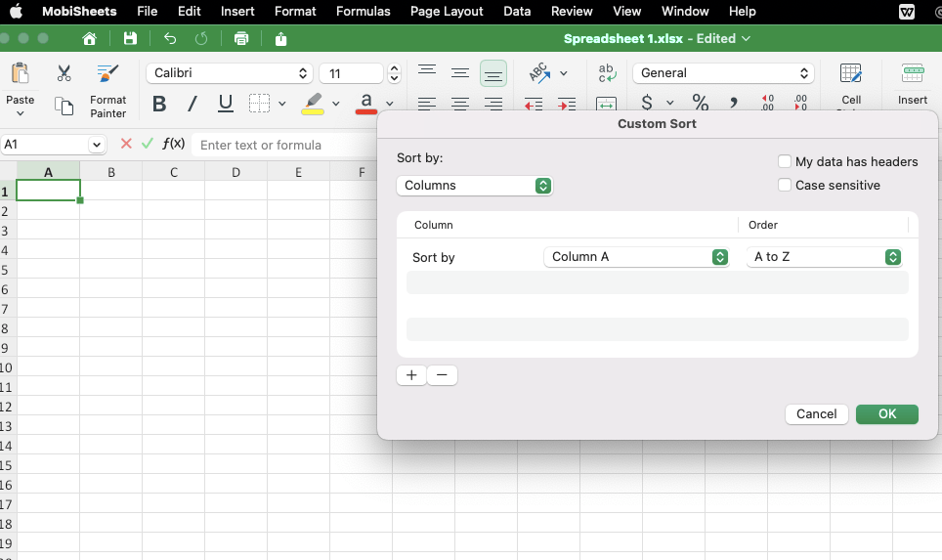Click the Cut scissors icon
Viewport: 942px width, 560px height.
[x=64, y=73]
